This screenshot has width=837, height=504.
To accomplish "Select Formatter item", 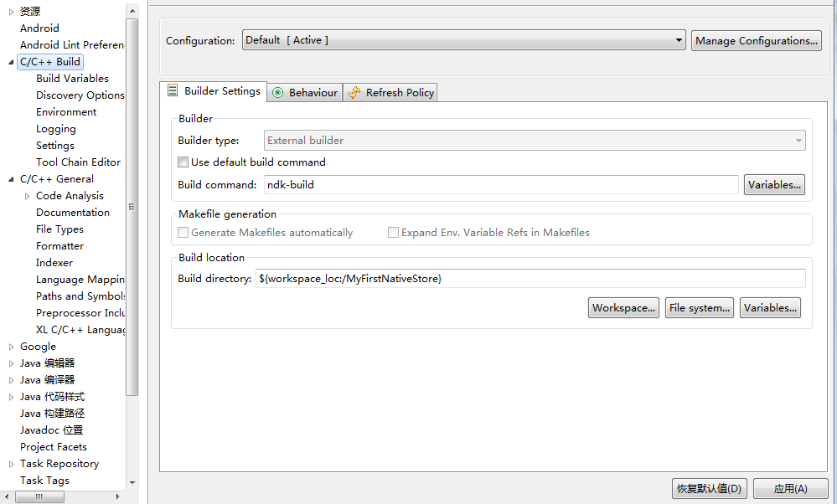I will 59,246.
